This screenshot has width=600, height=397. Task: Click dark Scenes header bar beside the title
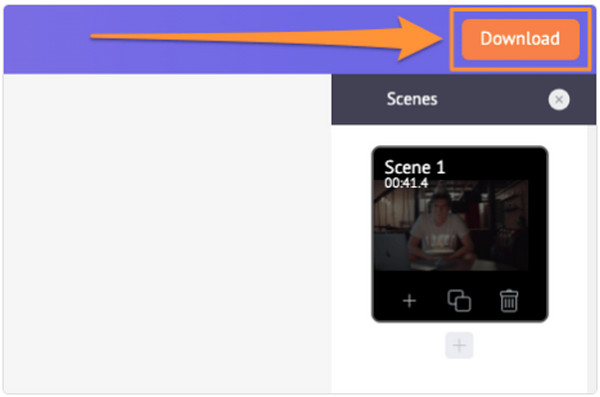point(494,100)
